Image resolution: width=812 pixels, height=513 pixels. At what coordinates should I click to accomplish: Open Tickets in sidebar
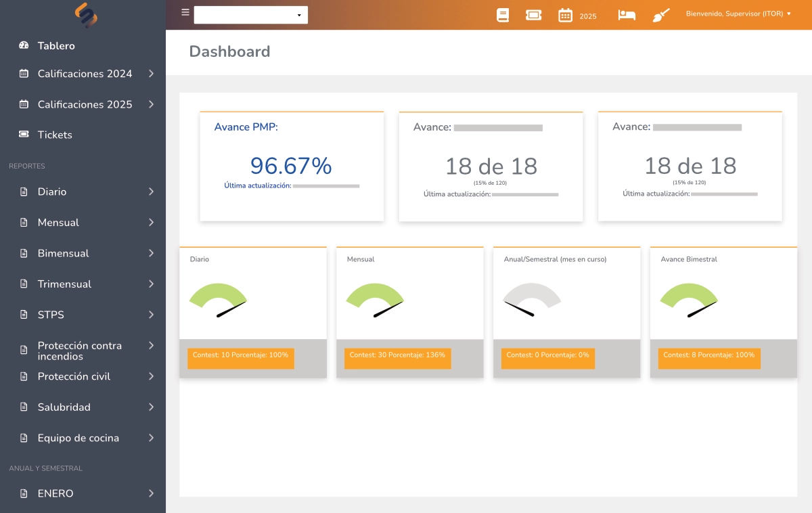pyautogui.click(x=55, y=135)
